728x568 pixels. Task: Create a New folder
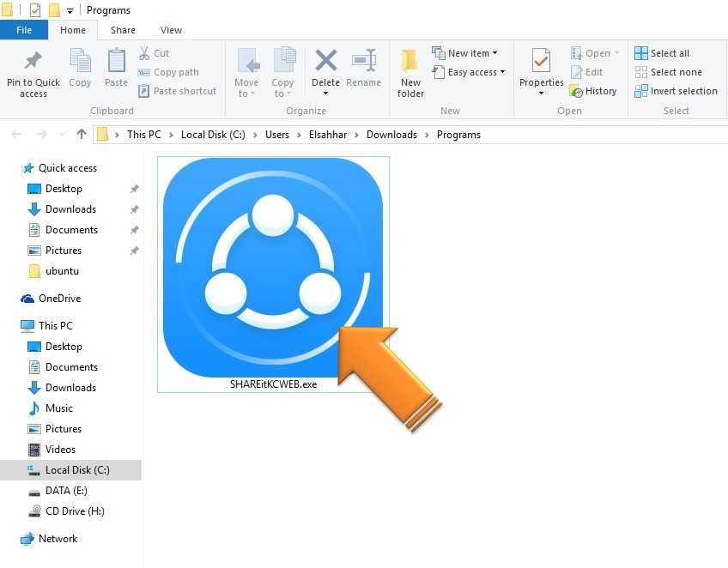pyautogui.click(x=410, y=73)
